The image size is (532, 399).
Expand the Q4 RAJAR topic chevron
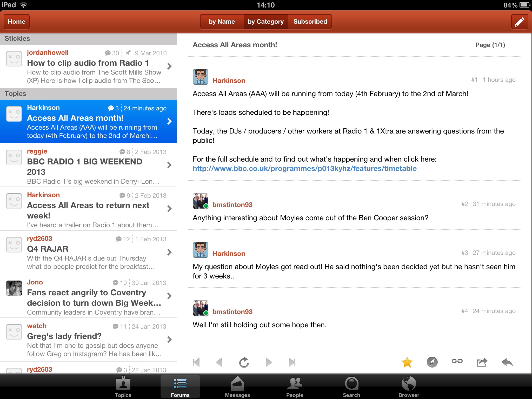point(169,252)
